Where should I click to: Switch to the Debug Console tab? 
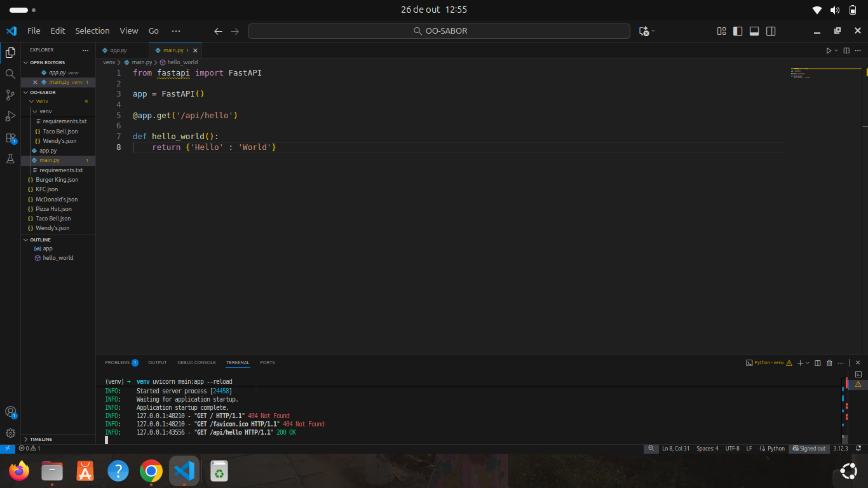(196, 362)
